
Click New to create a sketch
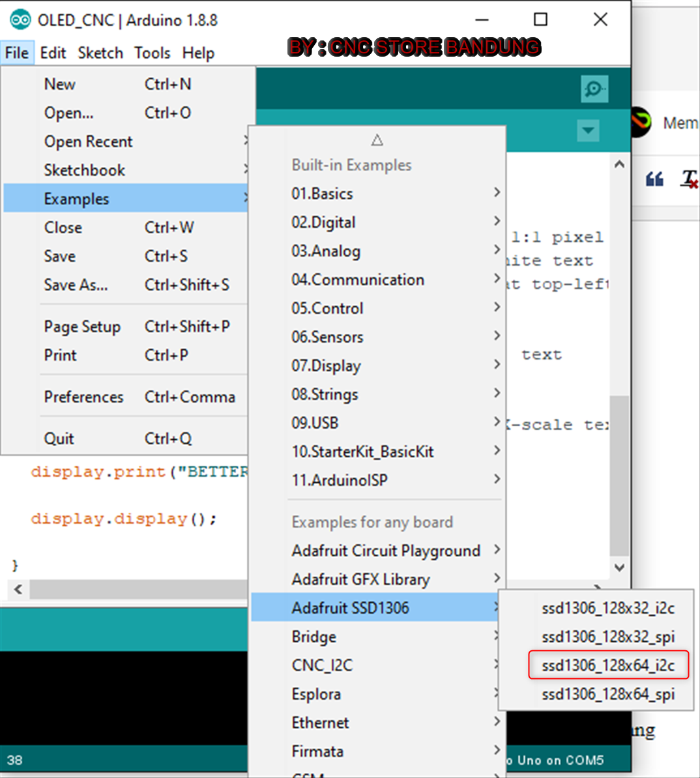click(59, 84)
